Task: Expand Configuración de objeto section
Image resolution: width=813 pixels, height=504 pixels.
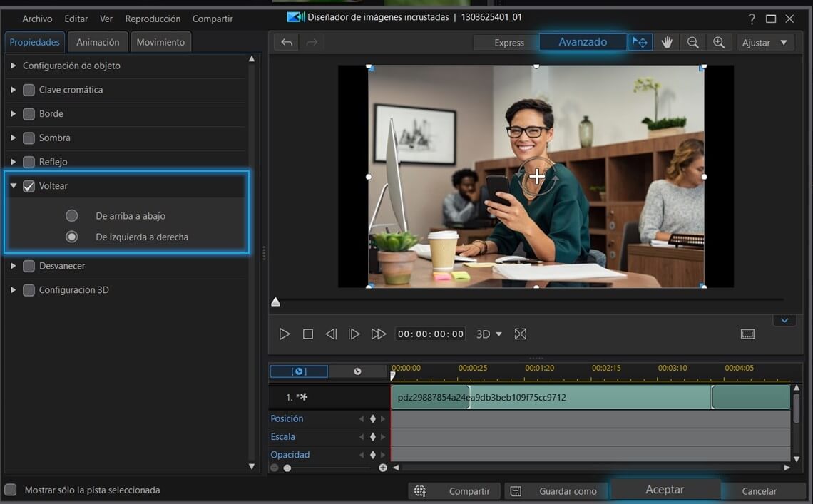Action: click(14, 66)
